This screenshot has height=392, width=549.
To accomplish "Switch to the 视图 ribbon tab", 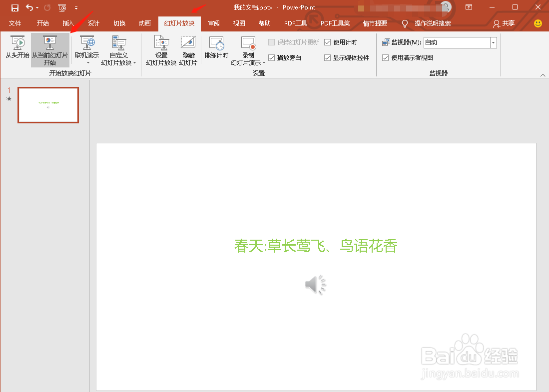I will 239,23.
